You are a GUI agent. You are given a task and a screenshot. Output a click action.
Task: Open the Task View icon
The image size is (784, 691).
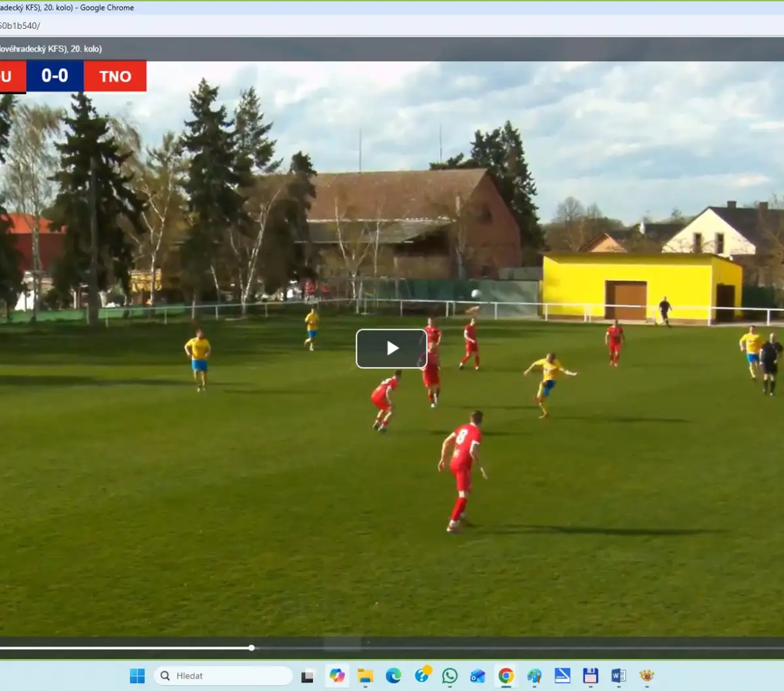click(x=307, y=675)
